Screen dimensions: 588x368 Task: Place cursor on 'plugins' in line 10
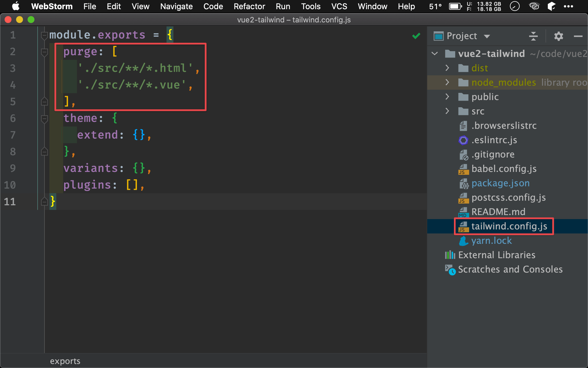click(87, 185)
